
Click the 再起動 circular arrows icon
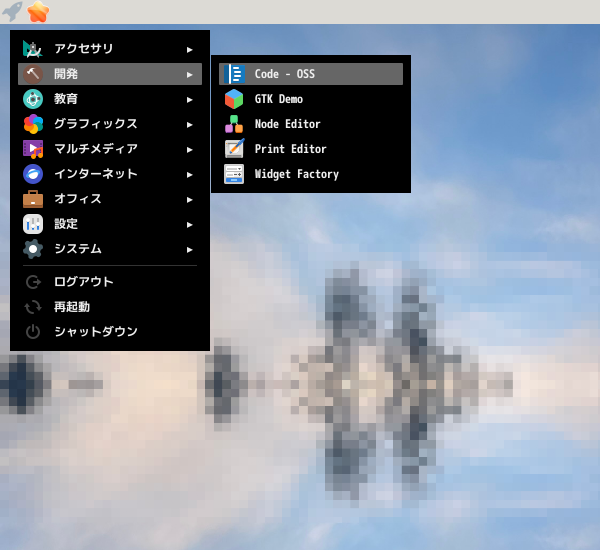[x=33, y=307]
